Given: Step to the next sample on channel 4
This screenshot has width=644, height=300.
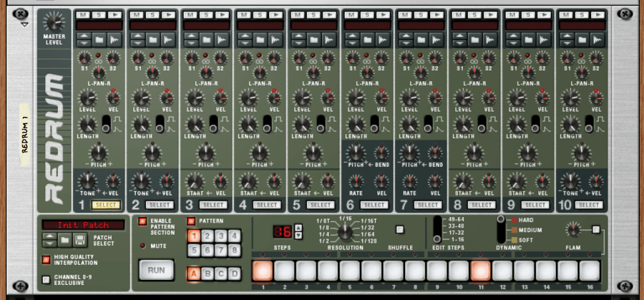Looking at the screenshot, I should click(x=245, y=36).
